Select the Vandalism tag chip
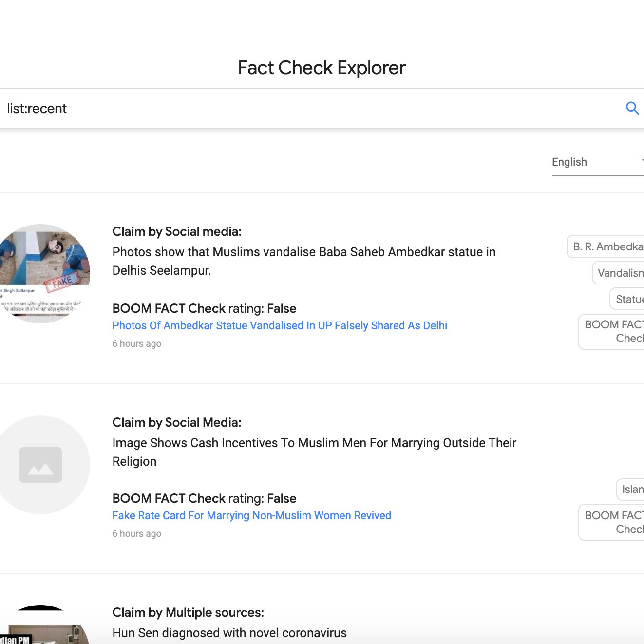644x644 pixels. pyautogui.click(x=618, y=273)
